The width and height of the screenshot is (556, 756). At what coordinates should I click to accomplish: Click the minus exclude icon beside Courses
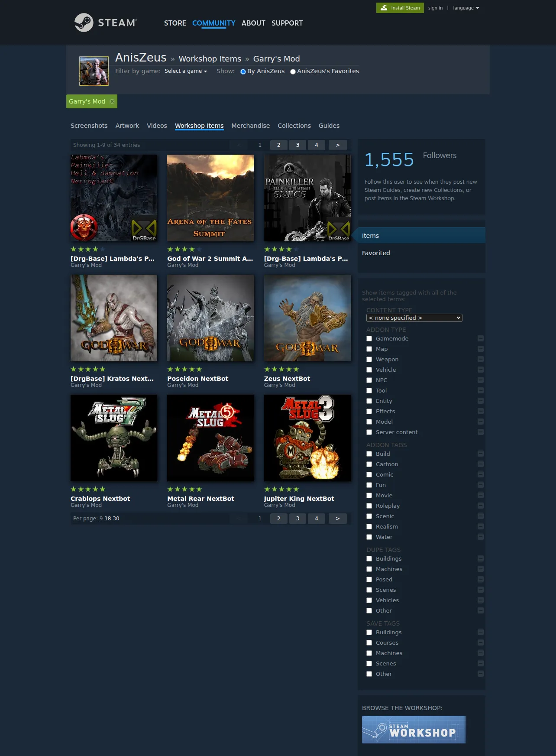[481, 642]
